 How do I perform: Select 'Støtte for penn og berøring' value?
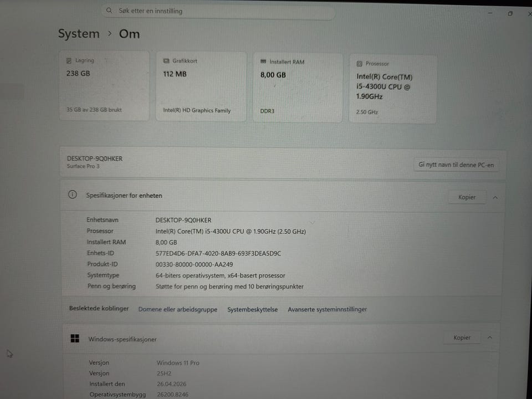(x=229, y=287)
